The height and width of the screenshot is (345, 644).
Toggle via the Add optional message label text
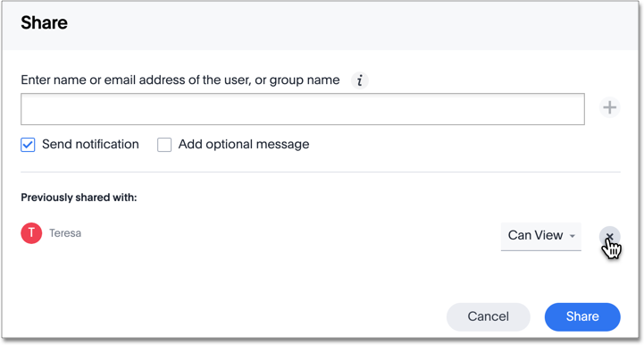pyautogui.click(x=244, y=144)
